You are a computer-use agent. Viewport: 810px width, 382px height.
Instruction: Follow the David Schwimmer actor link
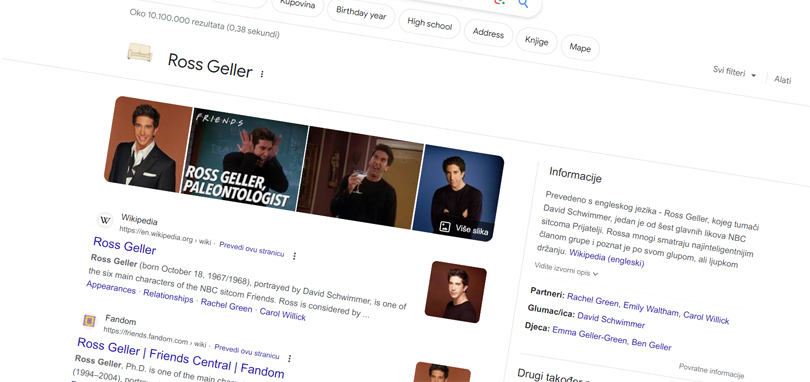point(611,320)
